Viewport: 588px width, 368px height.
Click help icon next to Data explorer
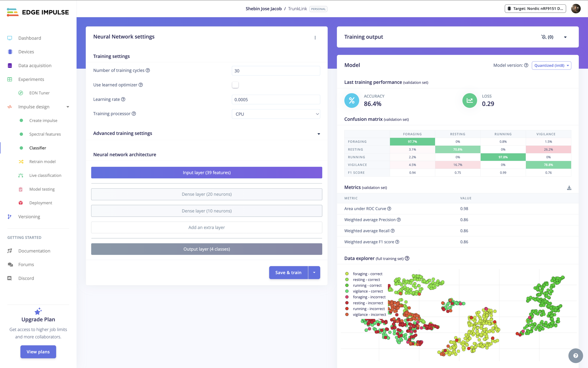pos(407,258)
